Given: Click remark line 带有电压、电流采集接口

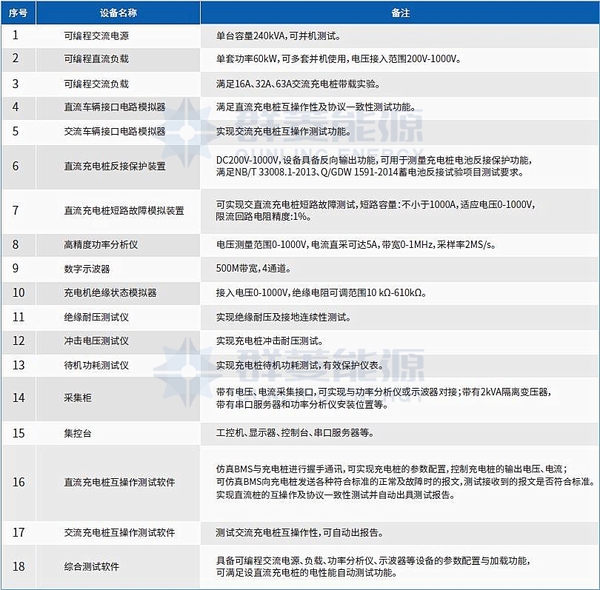Looking at the screenshot, I should (x=383, y=392).
